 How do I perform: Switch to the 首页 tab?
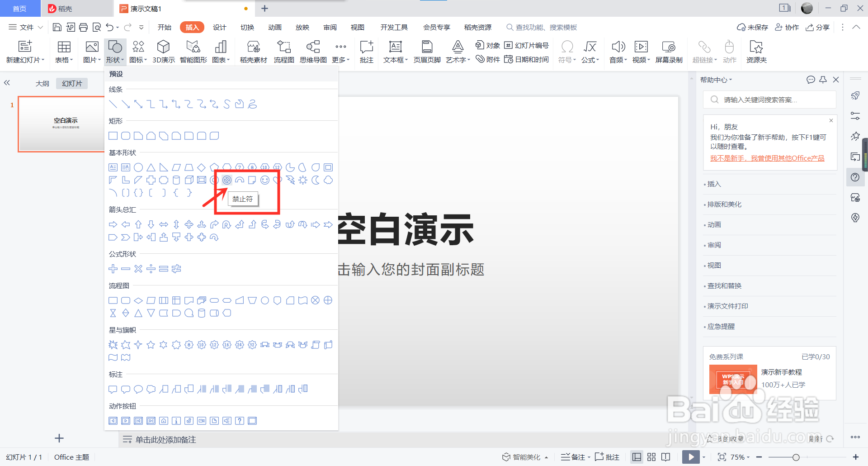coord(19,9)
